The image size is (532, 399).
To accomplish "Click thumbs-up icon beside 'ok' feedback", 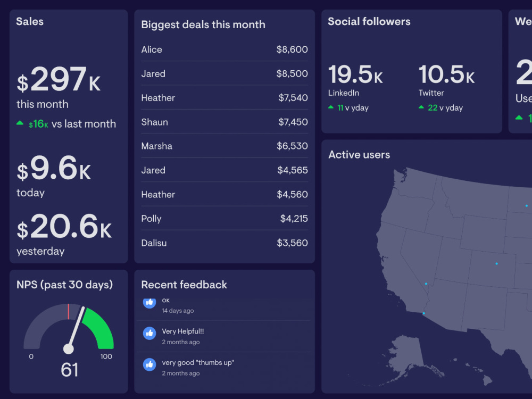I will 149,303.
